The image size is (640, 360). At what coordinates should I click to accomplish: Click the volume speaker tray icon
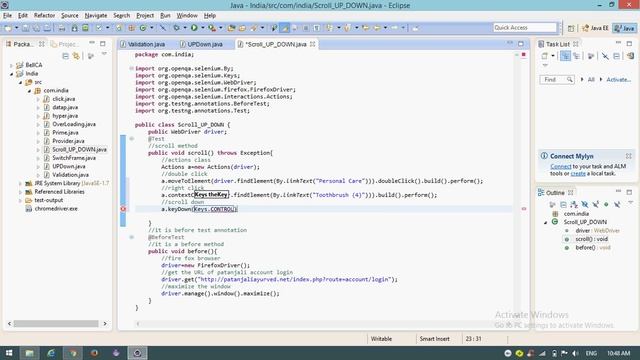pyautogui.click(x=575, y=353)
